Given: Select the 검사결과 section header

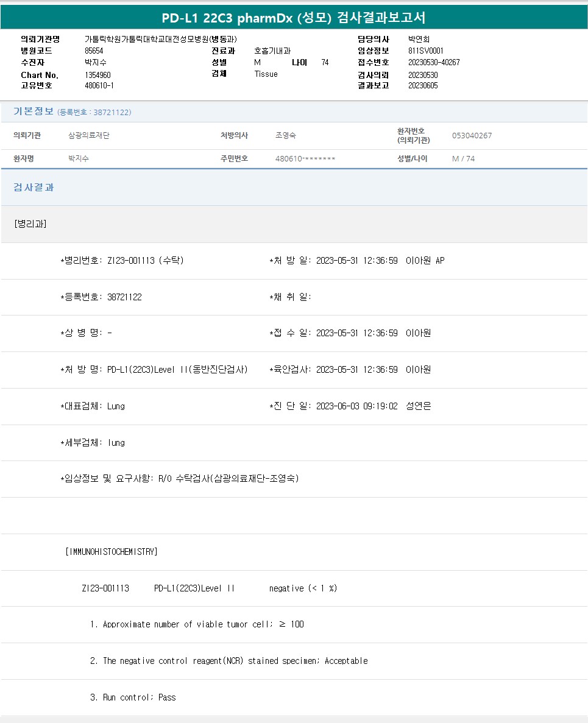Looking at the screenshot, I should [x=34, y=188].
